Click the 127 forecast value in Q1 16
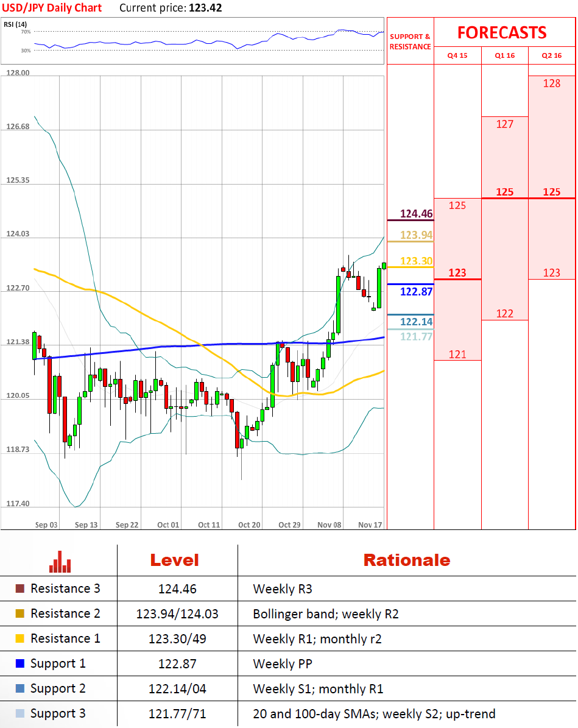 pyautogui.click(x=505, y=124)
